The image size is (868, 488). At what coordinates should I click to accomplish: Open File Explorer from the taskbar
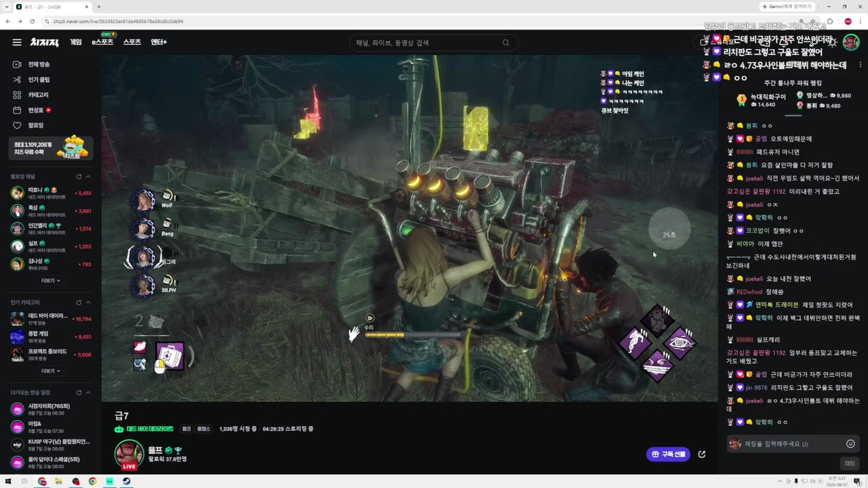(58, 481)
